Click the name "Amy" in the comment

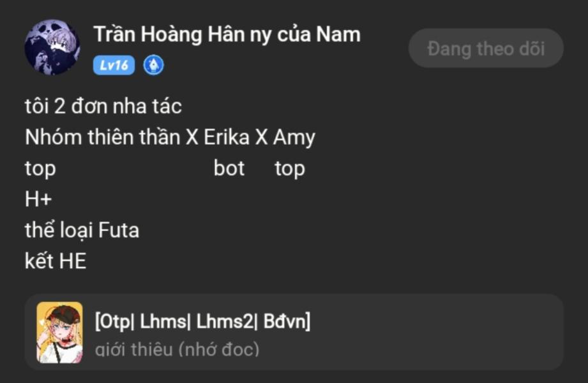pyautogui.click(x=294, y=137)
